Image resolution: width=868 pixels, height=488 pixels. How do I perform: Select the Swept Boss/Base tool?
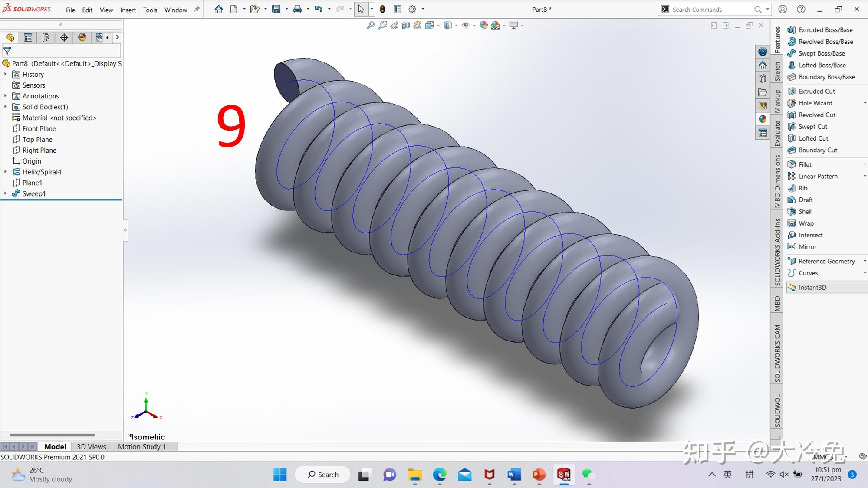[x=820, y=53]
